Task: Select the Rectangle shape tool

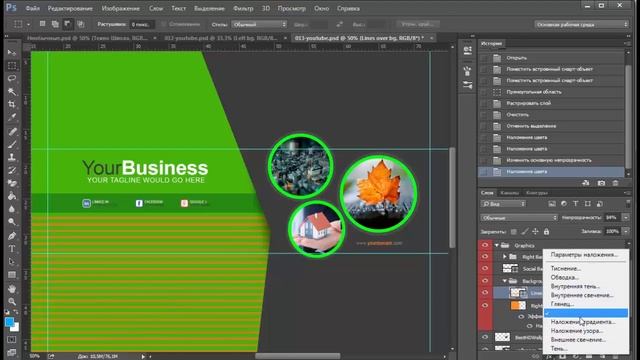Action: [12, 275]
